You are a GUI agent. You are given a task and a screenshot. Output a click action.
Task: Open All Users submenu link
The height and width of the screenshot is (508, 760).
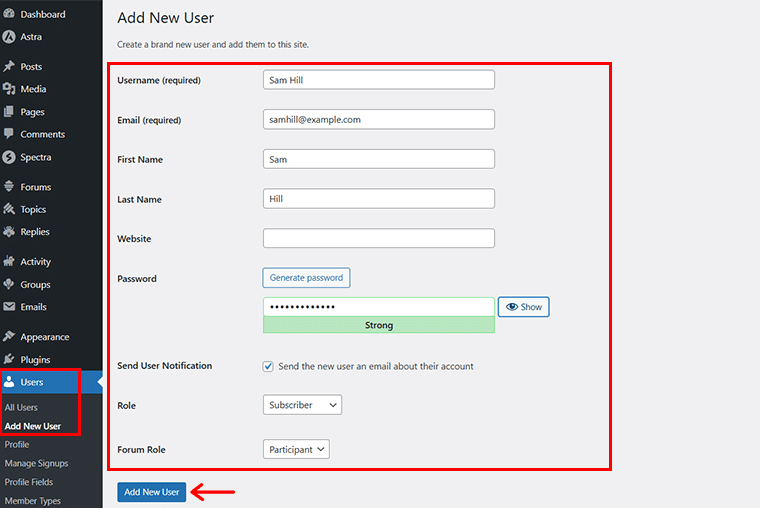point(21,407)
